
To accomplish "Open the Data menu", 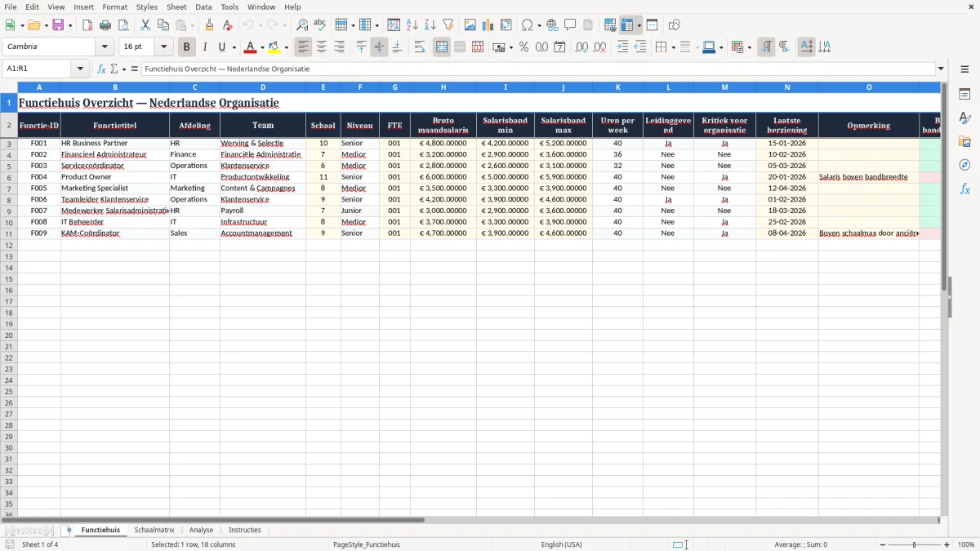I will [203, 7].
